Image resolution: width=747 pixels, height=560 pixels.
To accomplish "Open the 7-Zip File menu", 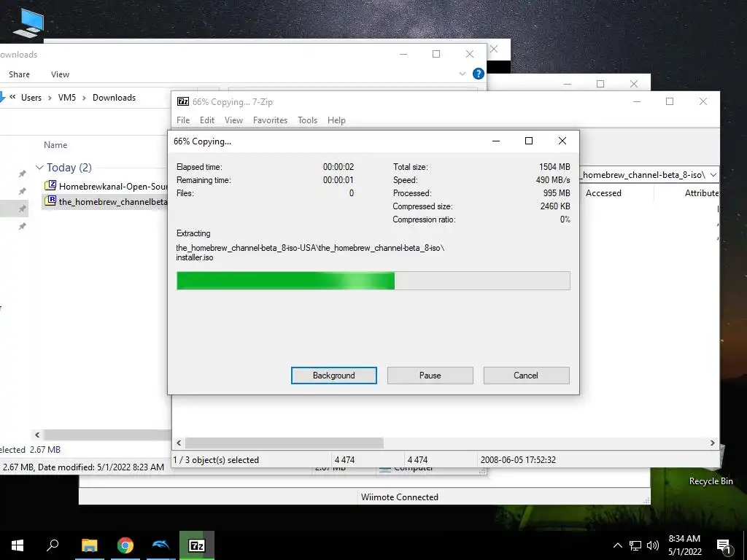I will point(183,120).
